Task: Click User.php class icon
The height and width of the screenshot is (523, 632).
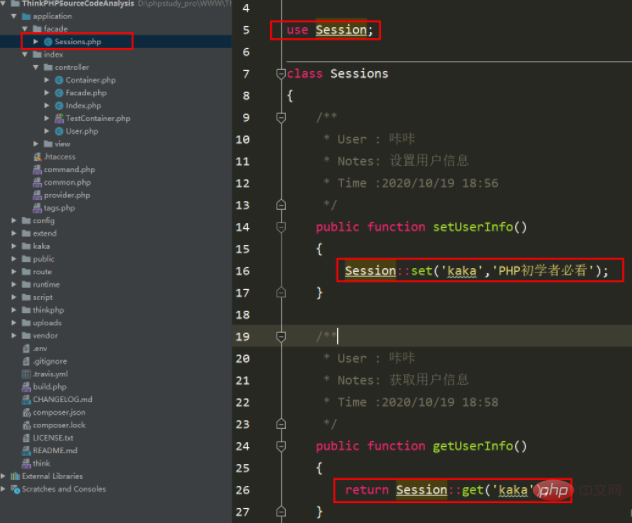Action: (59, 131)
